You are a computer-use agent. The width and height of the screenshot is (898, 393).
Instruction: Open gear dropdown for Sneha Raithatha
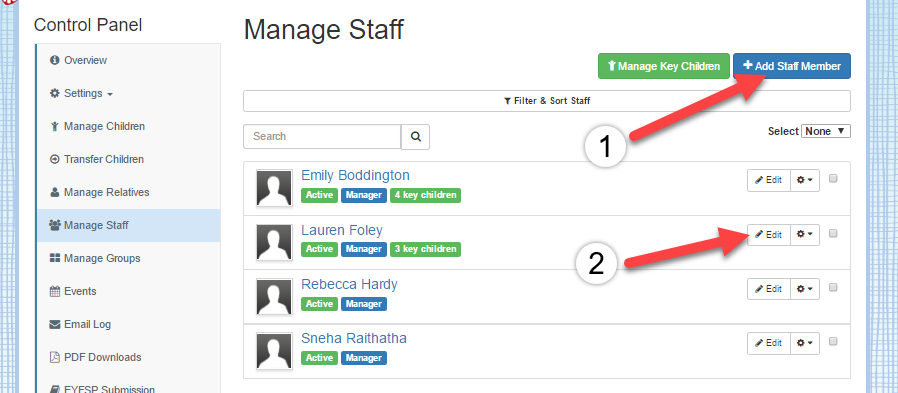click(x=805, y=343)
